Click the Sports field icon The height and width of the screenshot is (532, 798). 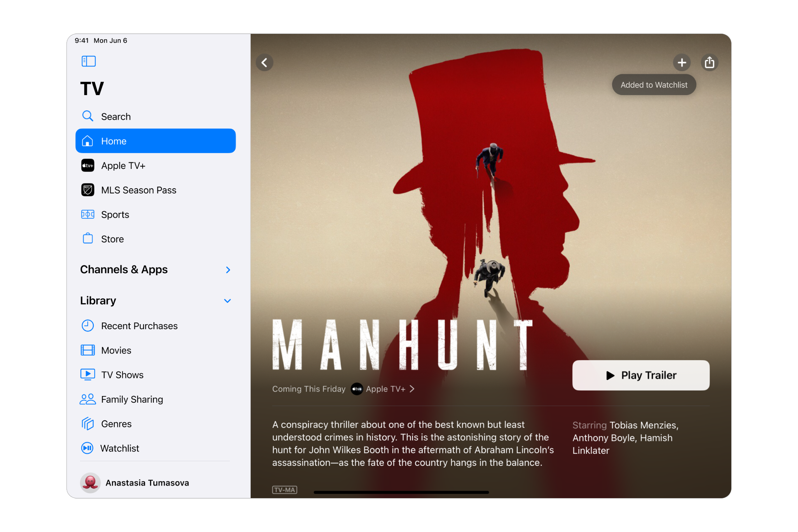[x=88, y=214]
